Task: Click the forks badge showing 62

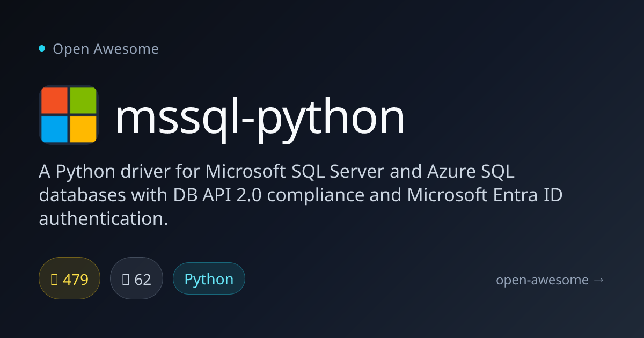Action: 136,278
